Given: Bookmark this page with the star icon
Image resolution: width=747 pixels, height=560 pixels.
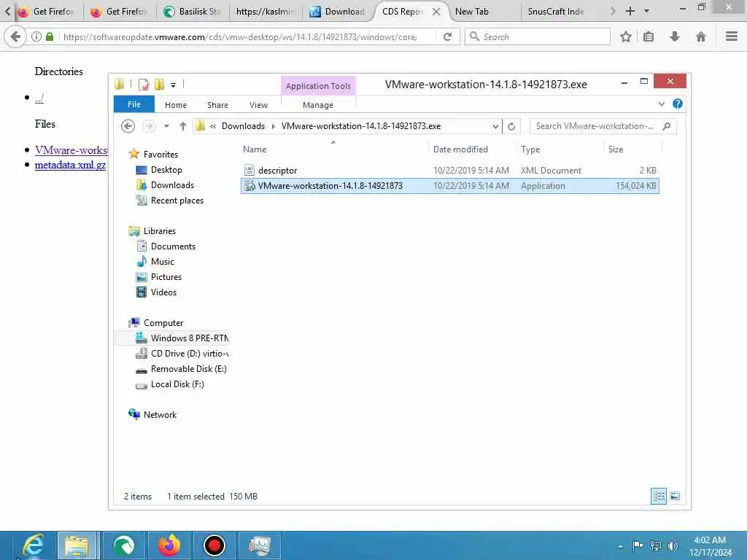Looking at the screenshot, I should click(625, 36).
